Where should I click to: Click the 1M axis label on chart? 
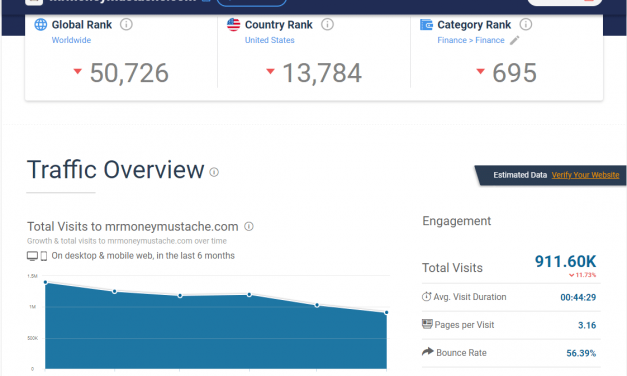(x=32, y=307)
